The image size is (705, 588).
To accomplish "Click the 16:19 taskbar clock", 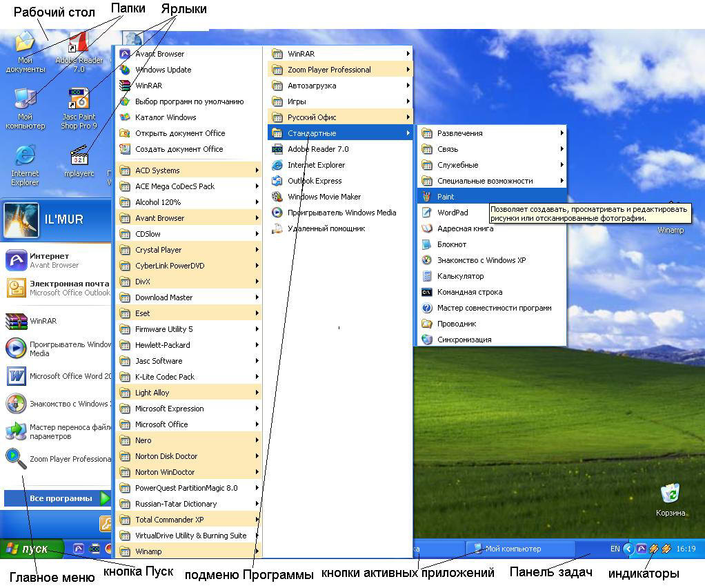I will pyautogui.click(x=686, y=549).
